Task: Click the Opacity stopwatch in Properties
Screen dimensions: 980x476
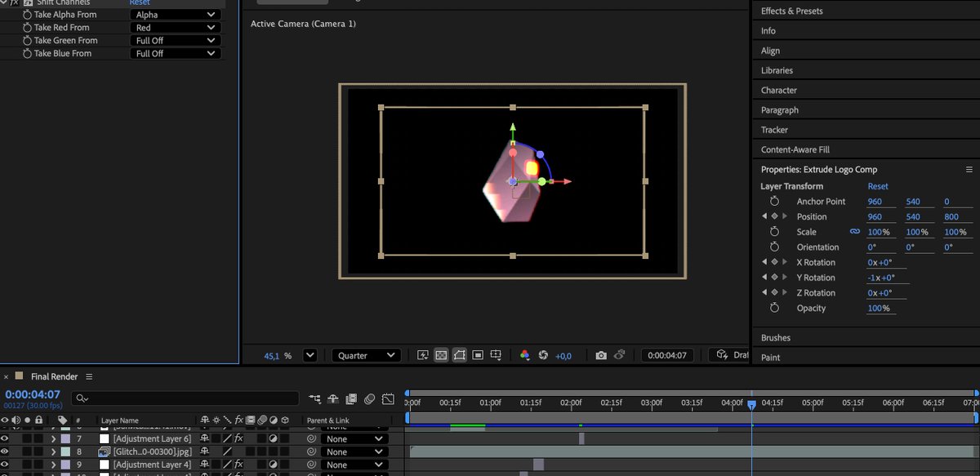Action: coord(775,308)
